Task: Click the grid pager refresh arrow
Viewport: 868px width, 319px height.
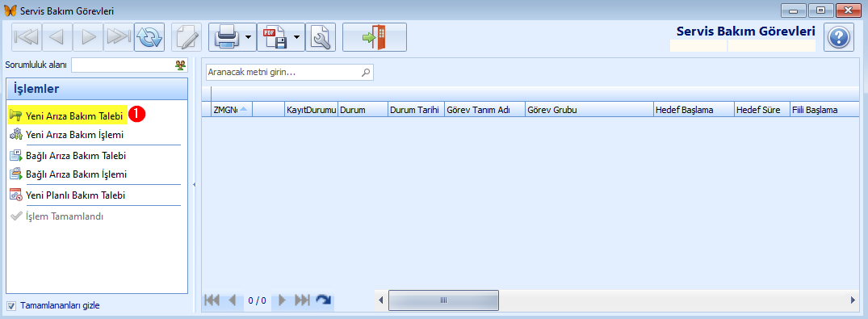Action: [x=323, y=300]
